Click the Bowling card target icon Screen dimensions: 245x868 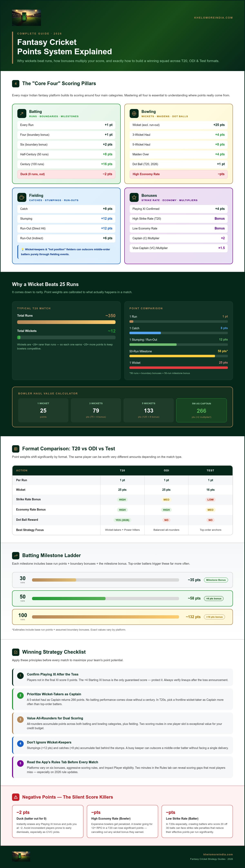[x=134, y=114]
